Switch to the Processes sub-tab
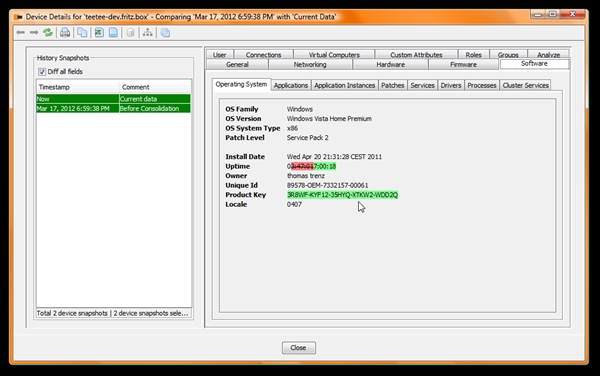 click(482, 85)
